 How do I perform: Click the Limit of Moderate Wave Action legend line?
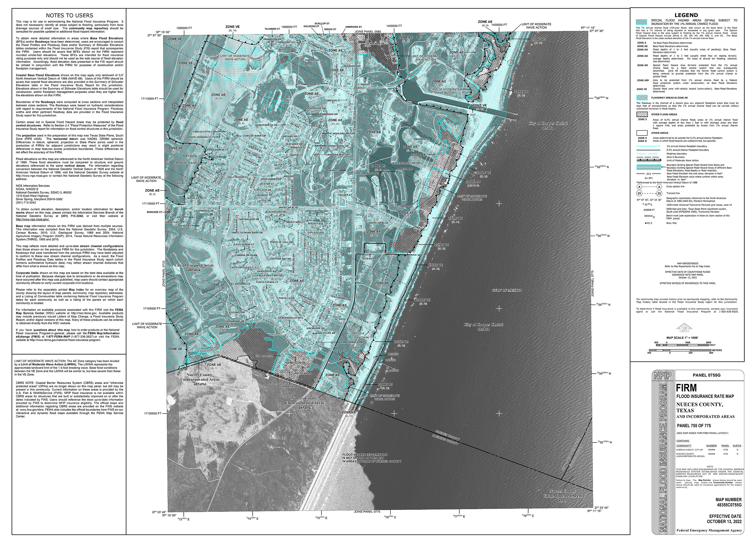[649, 160]
